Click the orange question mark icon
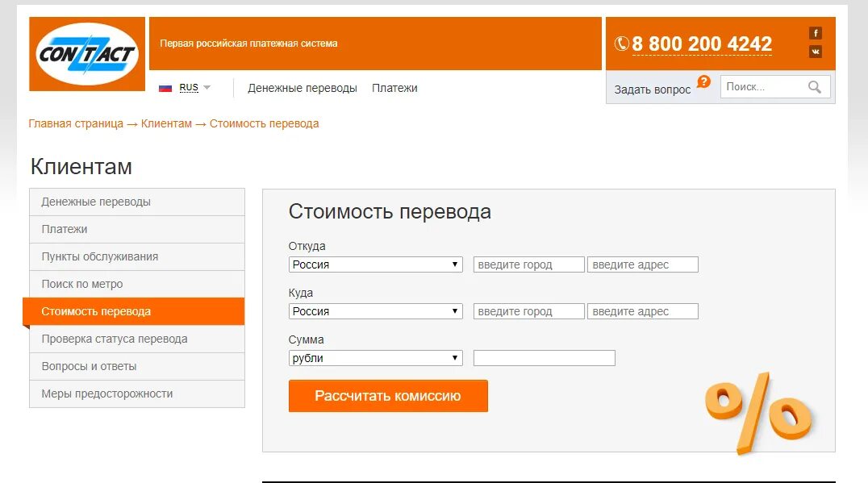 [703, 82]
